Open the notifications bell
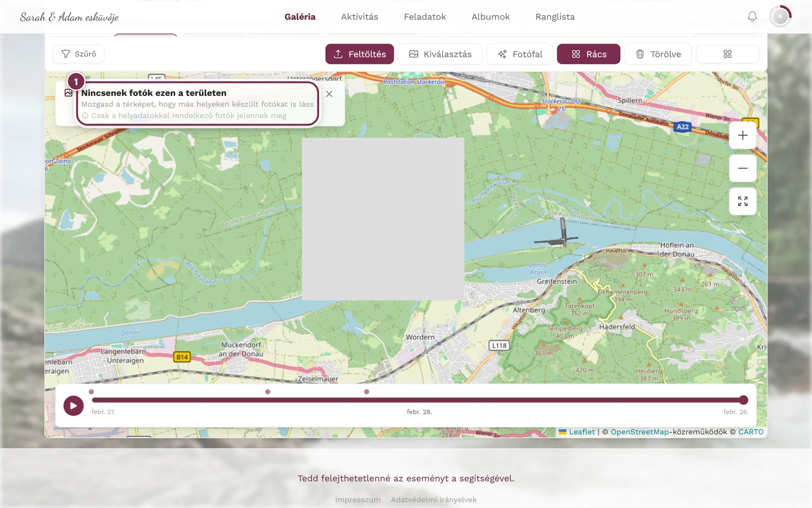812x508 pixels. click(752, 17)
